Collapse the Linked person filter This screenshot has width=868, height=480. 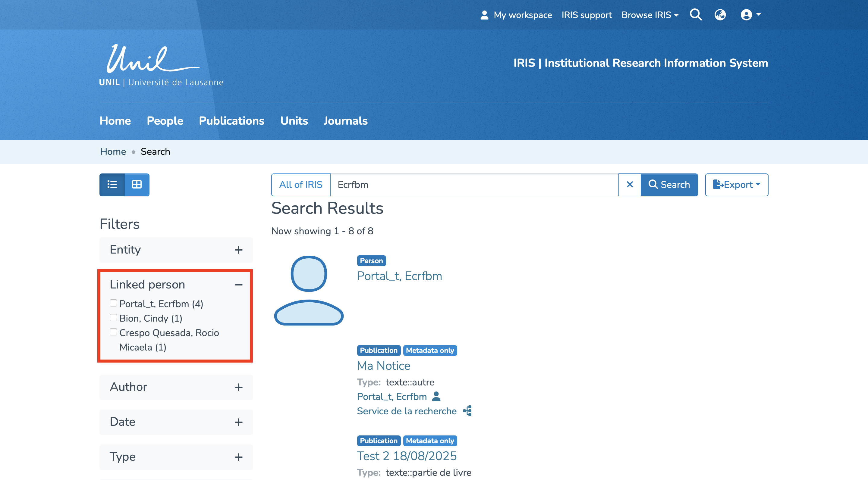pos(238,285)
